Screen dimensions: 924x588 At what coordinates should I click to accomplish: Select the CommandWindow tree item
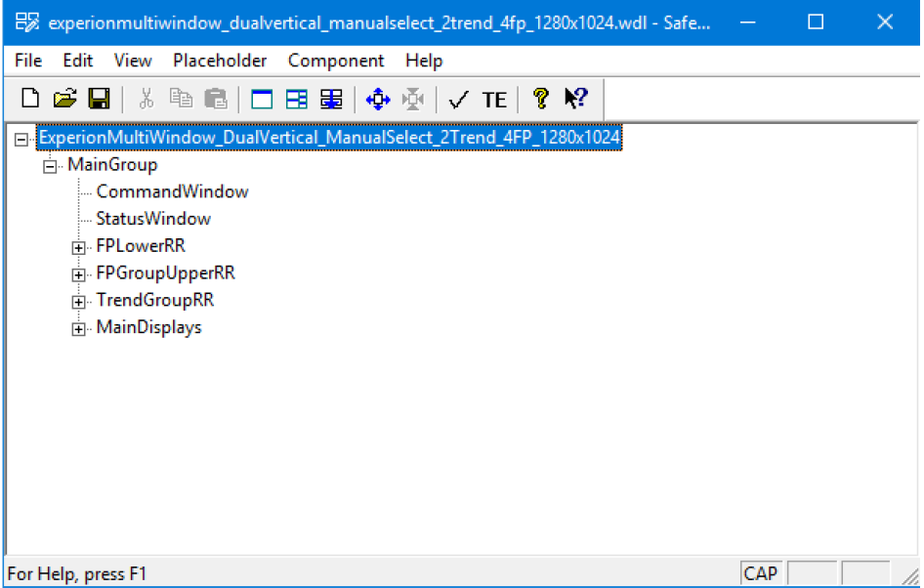point(171,191)
